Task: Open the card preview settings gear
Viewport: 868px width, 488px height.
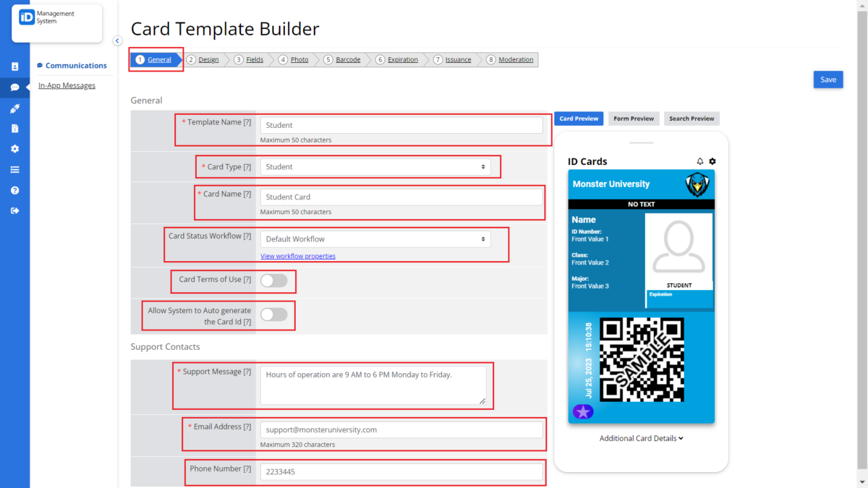Action: pos(712,161)
